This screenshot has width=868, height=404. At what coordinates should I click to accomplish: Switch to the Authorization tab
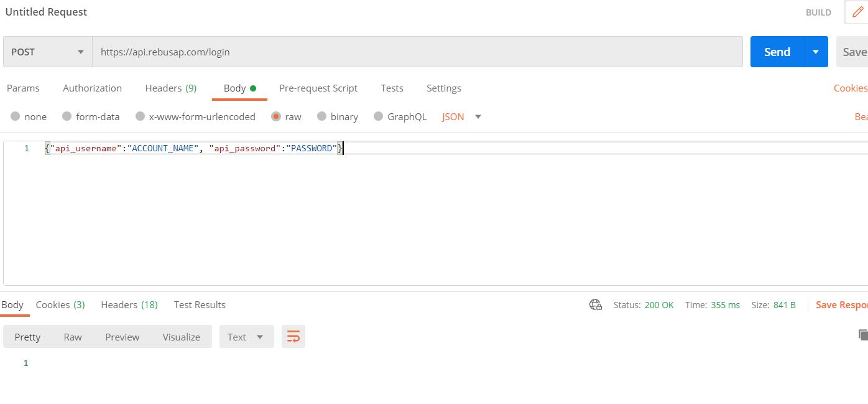point(92,88)
